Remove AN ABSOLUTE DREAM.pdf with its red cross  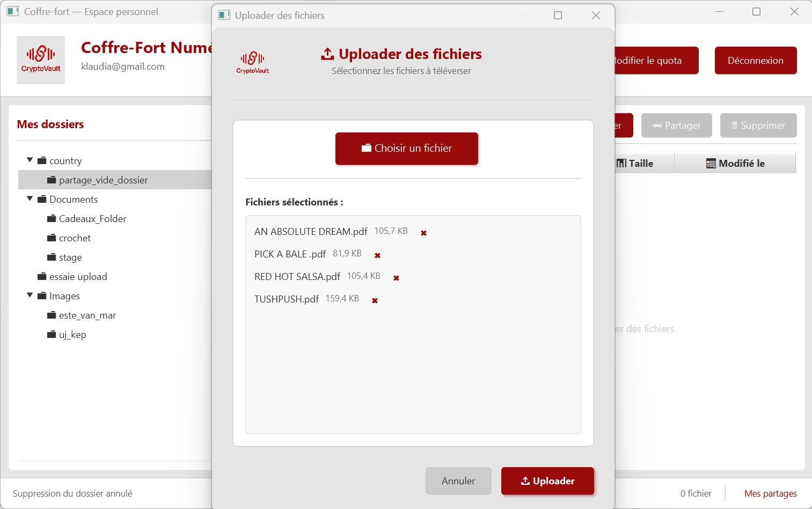[x=423, y=233]
